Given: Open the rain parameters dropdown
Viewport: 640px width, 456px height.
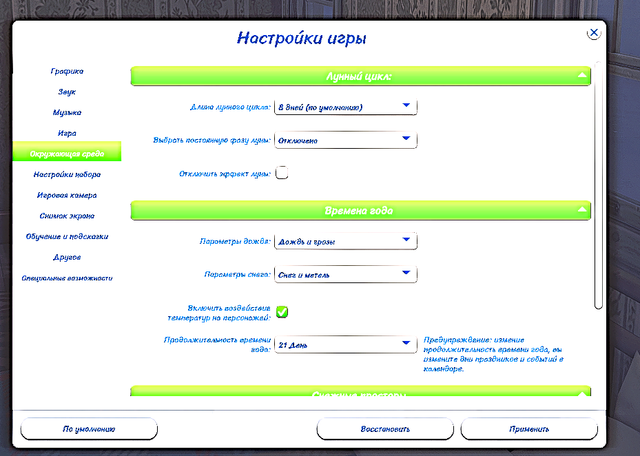Looking at the screenshot, I should tap(346, 241).
